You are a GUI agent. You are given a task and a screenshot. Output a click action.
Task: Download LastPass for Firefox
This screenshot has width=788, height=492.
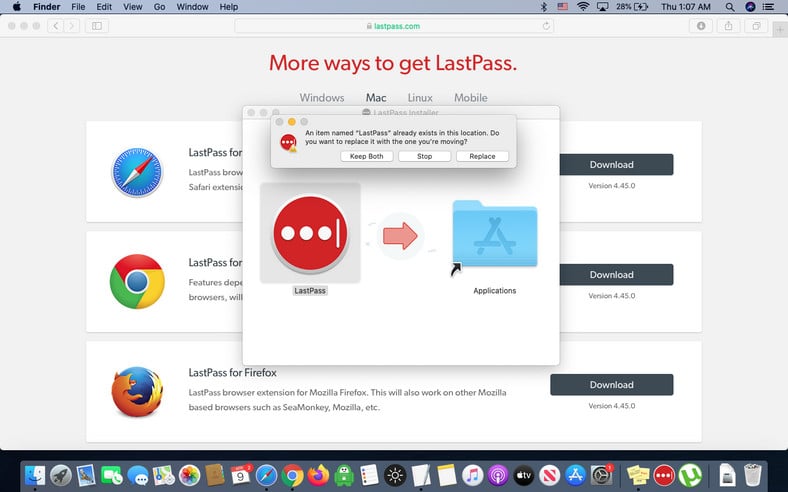pyautogui.click(x=612, y=384)
